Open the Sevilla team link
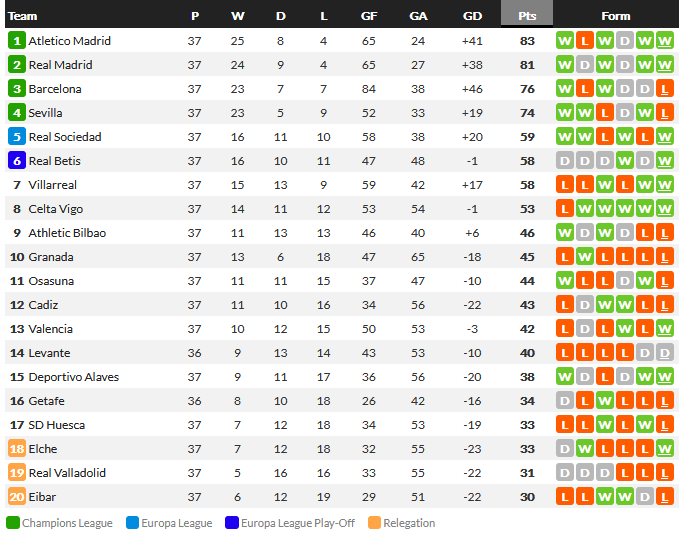The height and width of the screenshot is (549, 682). pos(46,113)
